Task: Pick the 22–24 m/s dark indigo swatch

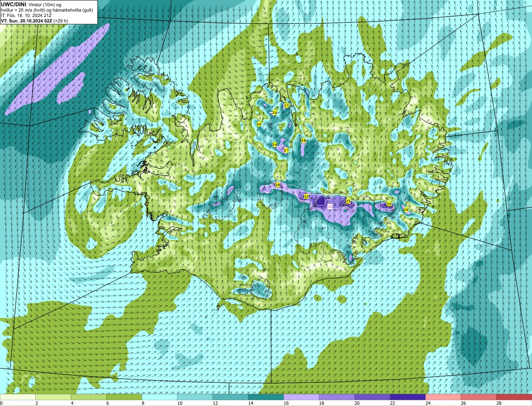Action: click(408, 397)
